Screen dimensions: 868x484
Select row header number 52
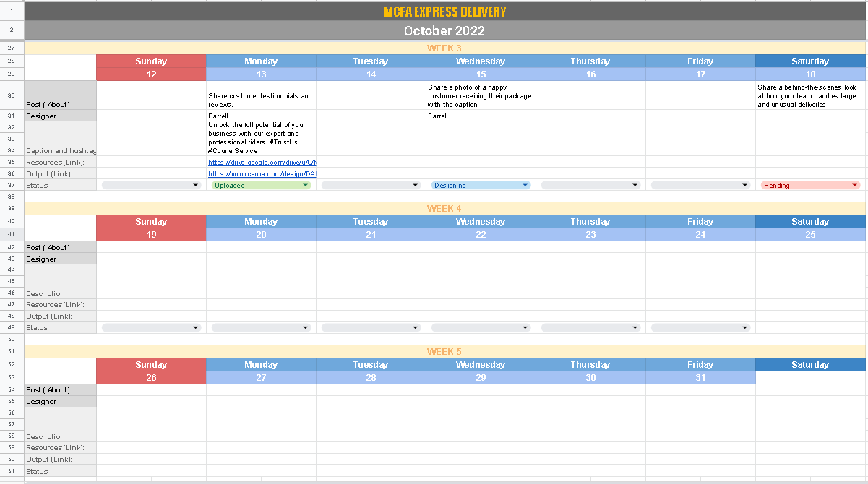pos(12,365)
